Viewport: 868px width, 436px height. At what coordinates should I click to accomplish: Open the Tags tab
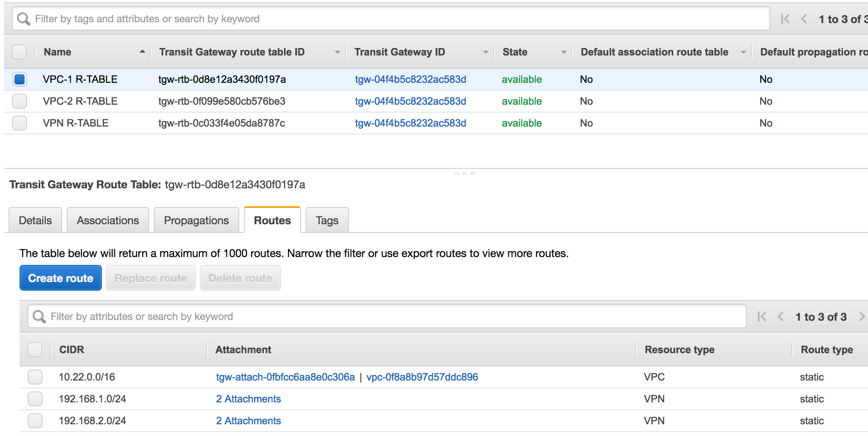click(327, 220)
